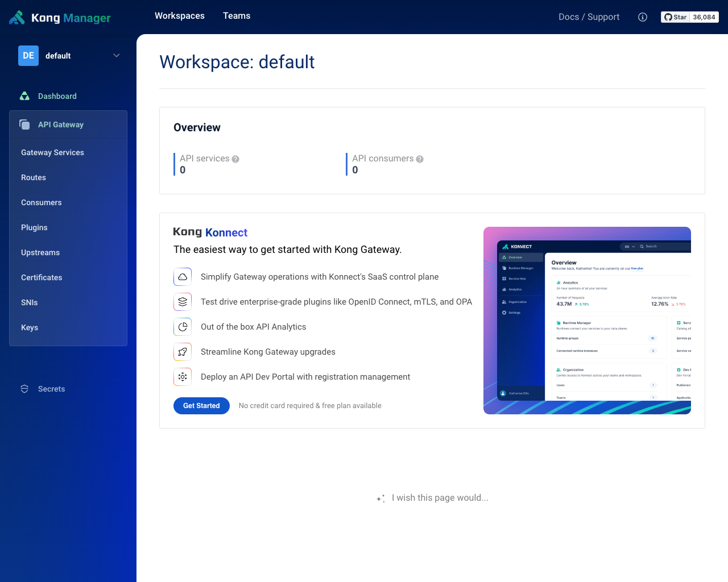Open Upstreams in the sidebar

40,252
